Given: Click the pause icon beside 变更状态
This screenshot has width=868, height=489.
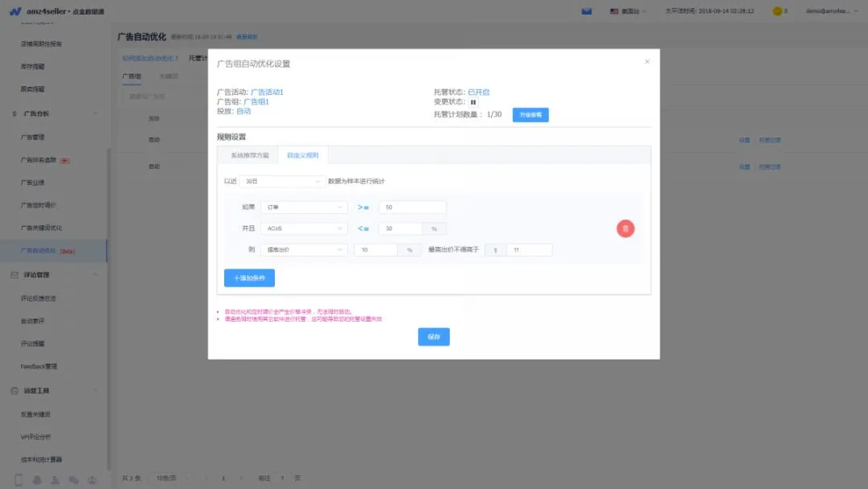Looking at the screenshot, I should tap(473, 102).
